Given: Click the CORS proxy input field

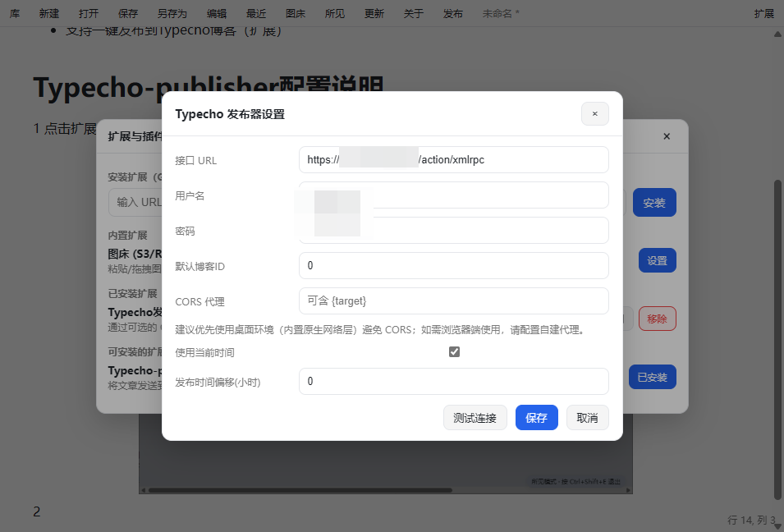Looking at the screenshot, I should click(x=453, y=301).
